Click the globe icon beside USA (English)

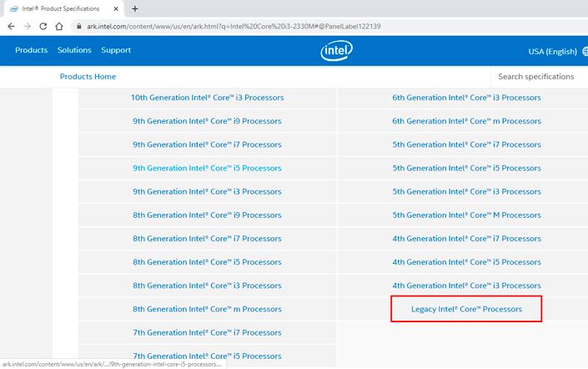(585, 52)
